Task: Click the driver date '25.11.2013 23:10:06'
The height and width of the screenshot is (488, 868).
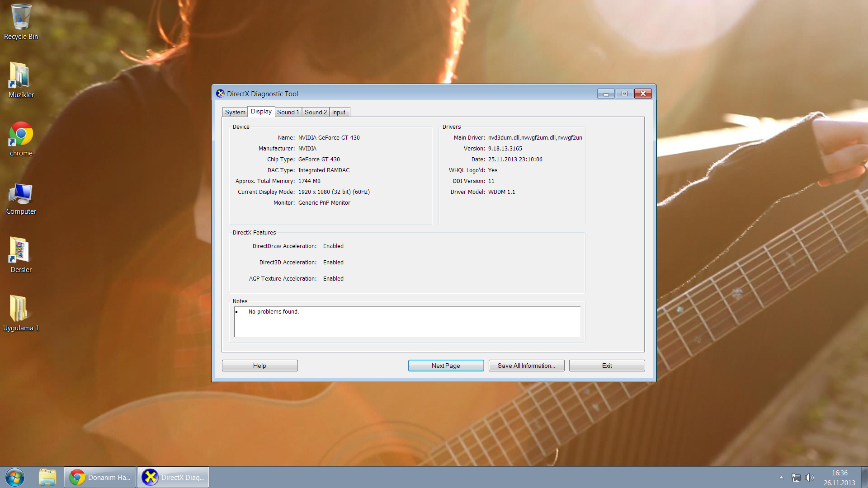Action: (x=515, y=160)
